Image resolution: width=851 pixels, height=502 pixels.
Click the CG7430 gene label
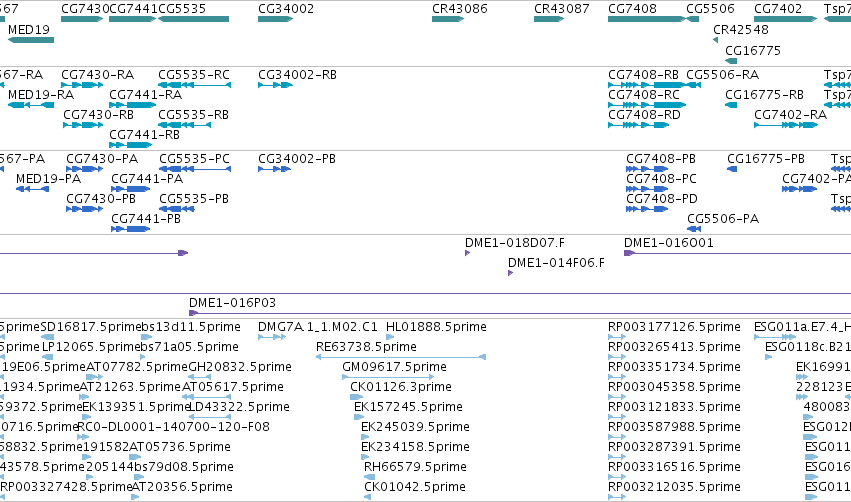coord(85,9)
